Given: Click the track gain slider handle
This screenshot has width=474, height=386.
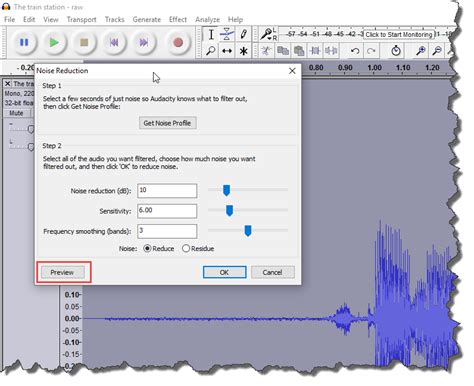Looking at the screenshot, I should (x=31, y=129).
